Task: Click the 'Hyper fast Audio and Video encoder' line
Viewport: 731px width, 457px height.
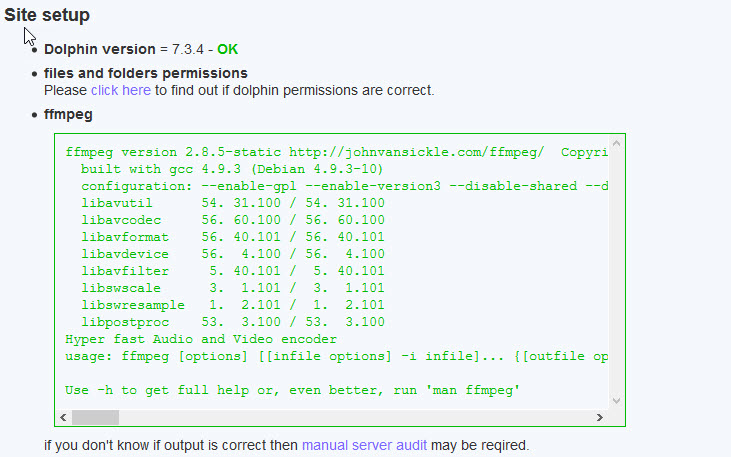Action: pos(200,339)
